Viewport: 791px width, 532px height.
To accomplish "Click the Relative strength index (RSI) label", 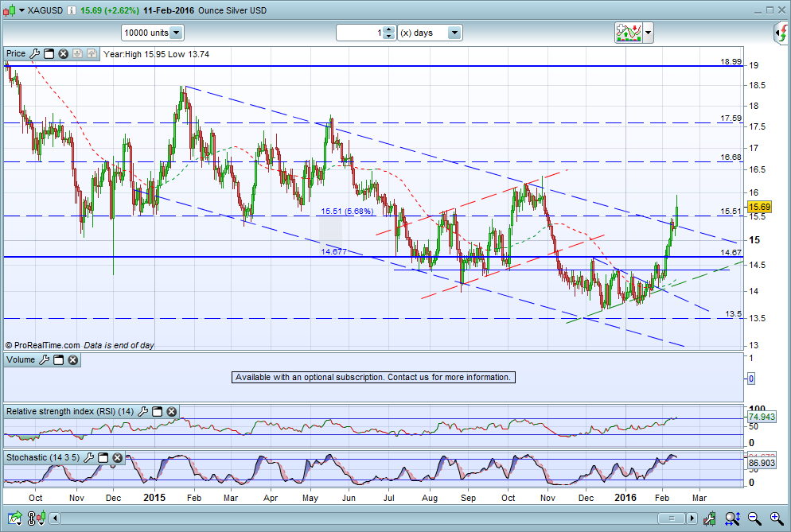I will click(69, 411).
